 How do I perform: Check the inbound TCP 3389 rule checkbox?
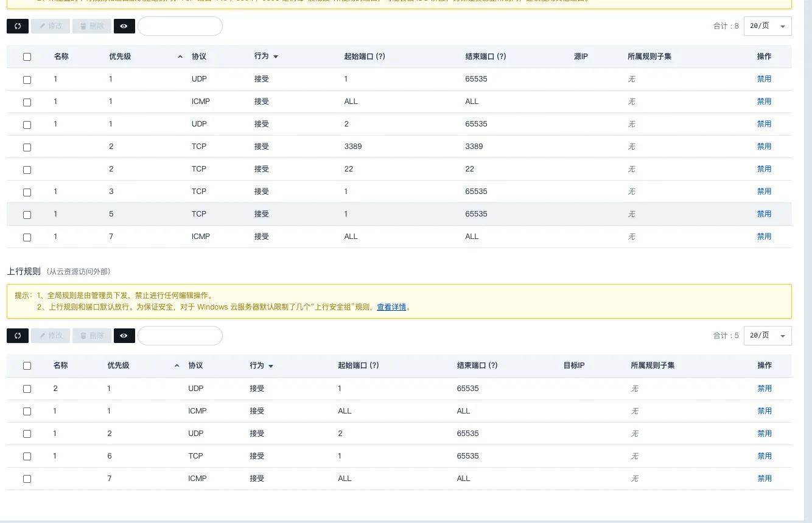(27, 147)
